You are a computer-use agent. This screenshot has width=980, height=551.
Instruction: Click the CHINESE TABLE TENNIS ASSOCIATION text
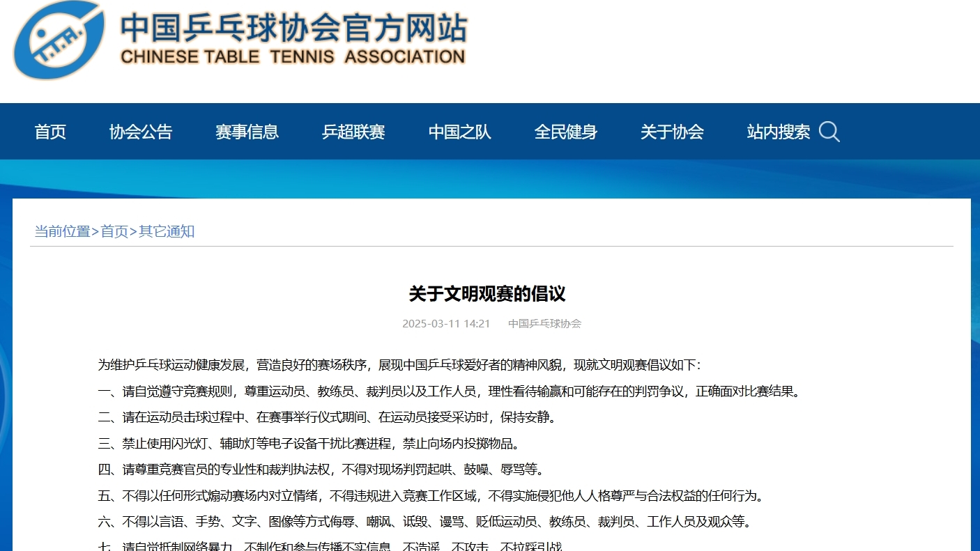[293, 57]
